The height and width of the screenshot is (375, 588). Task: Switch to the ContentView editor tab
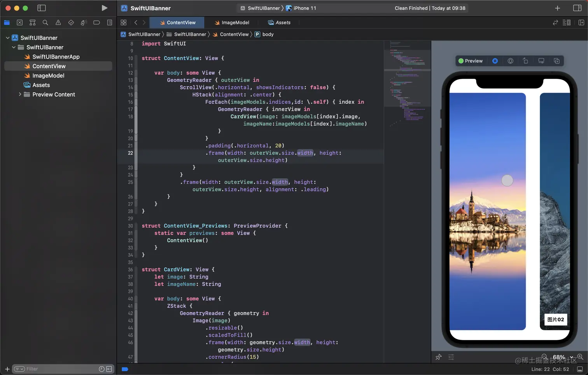[x=178, y=23]
